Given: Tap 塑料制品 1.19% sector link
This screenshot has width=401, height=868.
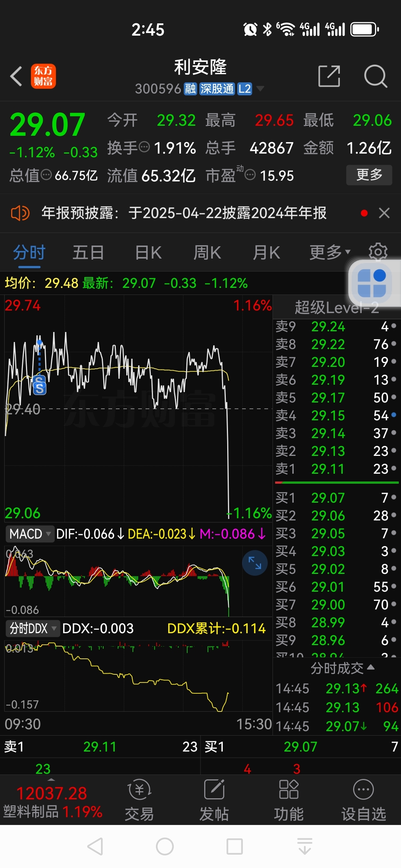Looking at the screenshot, I should [53, 812].
